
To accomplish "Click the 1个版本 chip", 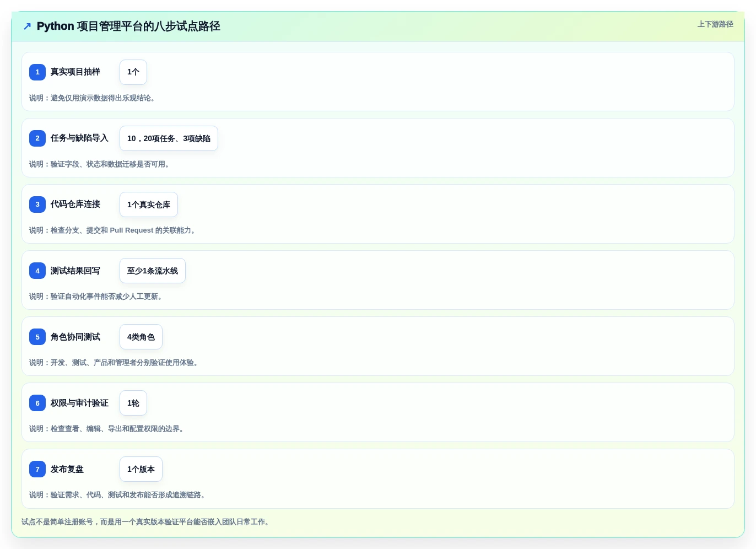I will point(141,469).
